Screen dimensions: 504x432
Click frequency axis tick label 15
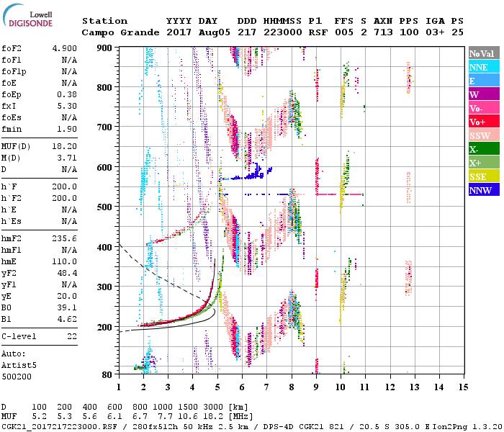(462, 387)
